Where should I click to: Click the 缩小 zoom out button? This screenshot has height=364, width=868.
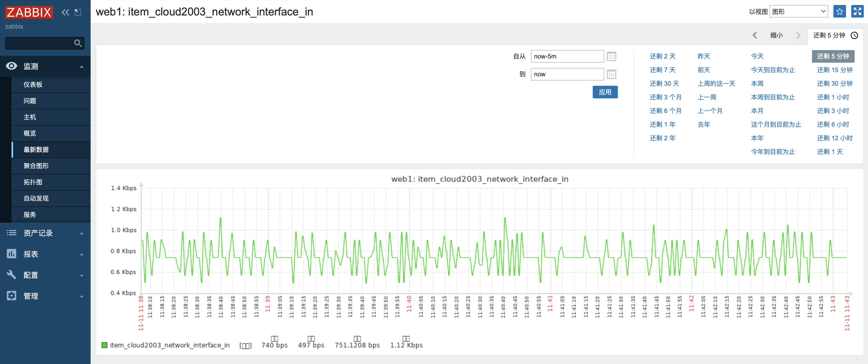point(776,35)
